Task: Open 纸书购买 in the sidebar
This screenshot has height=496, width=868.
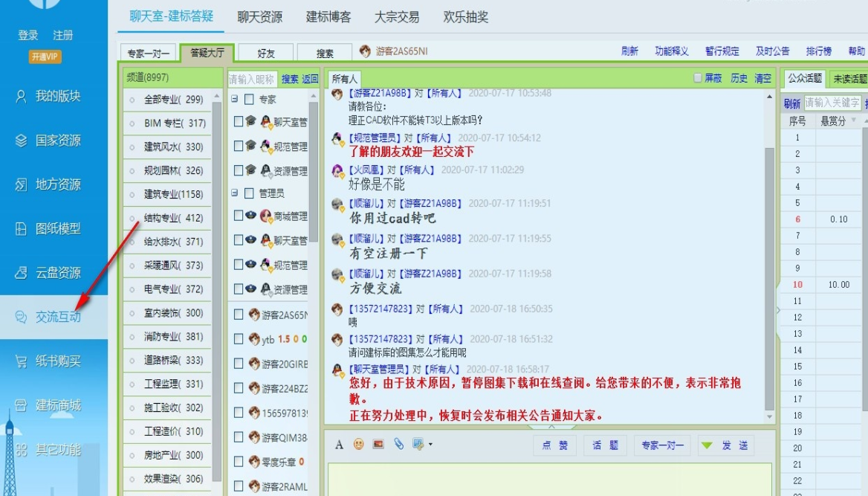Action: [x=48, y=361]
